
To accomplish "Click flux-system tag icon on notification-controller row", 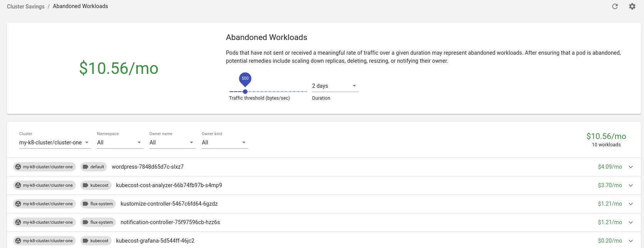I will pyautogui.click(x=85, y=222).
